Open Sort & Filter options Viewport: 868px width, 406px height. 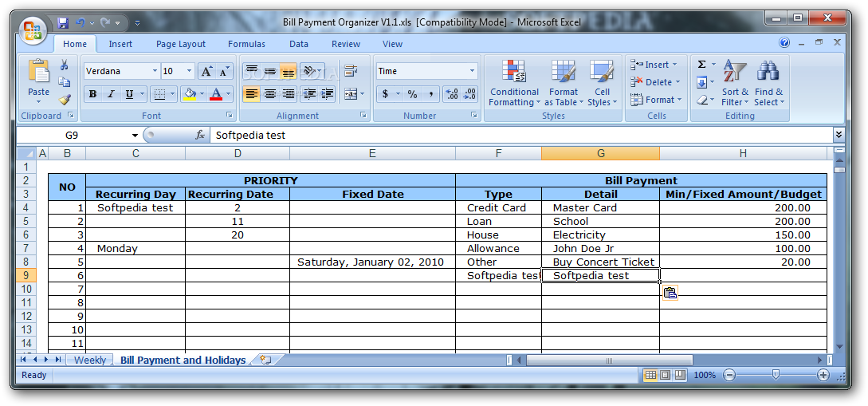point(735,82)
